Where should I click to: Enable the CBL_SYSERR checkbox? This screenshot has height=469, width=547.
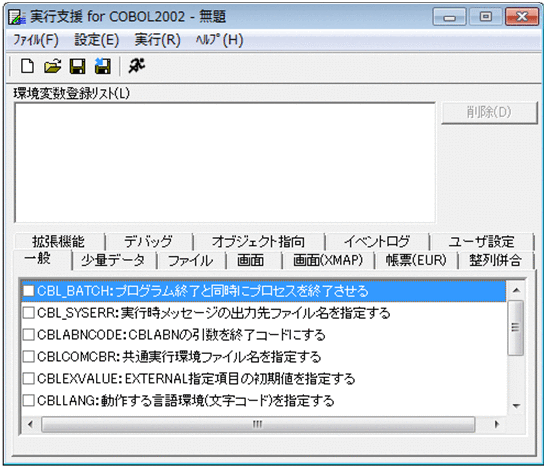pos(29,313)
